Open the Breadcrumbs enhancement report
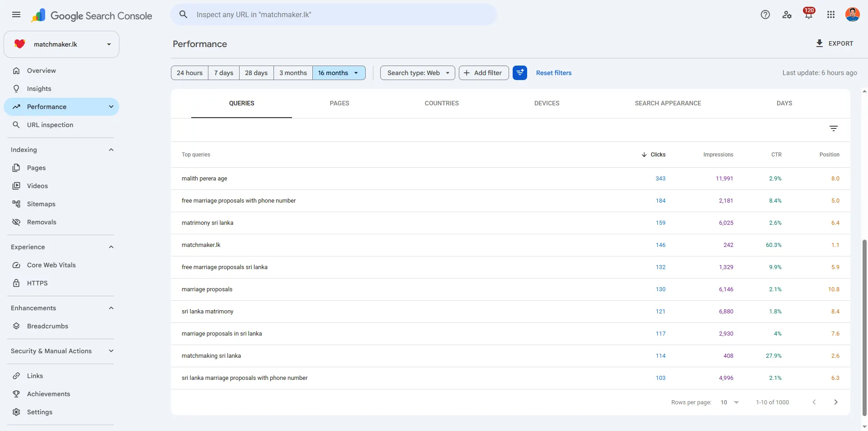The height and width of the screenshot is (431, 868). coord(61,326)
